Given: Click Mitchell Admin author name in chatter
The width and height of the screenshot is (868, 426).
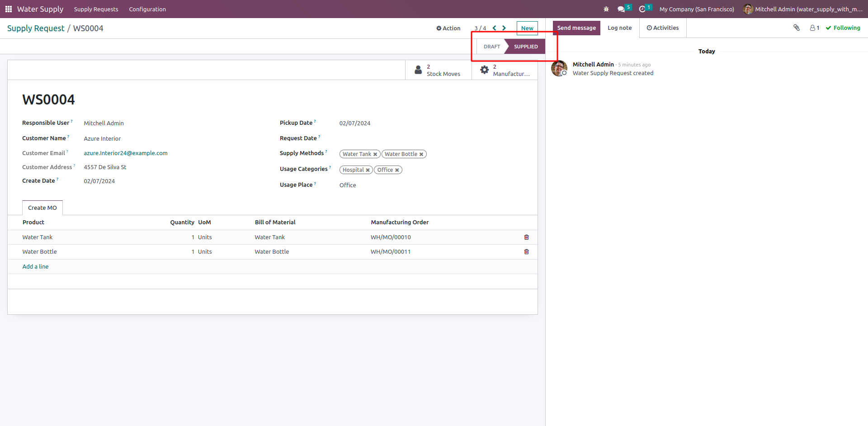Looking at the screenshot, I should click(593, 64).
